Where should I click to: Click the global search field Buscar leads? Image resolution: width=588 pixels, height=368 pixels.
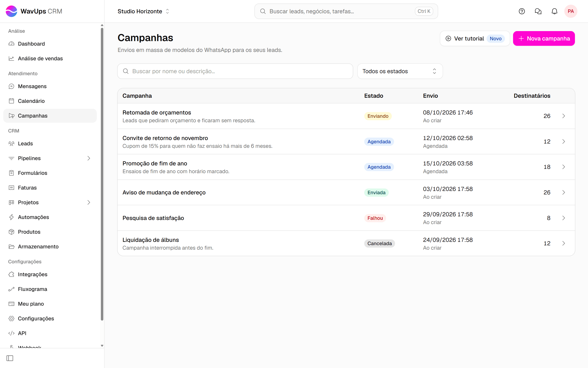click(346, 11)
